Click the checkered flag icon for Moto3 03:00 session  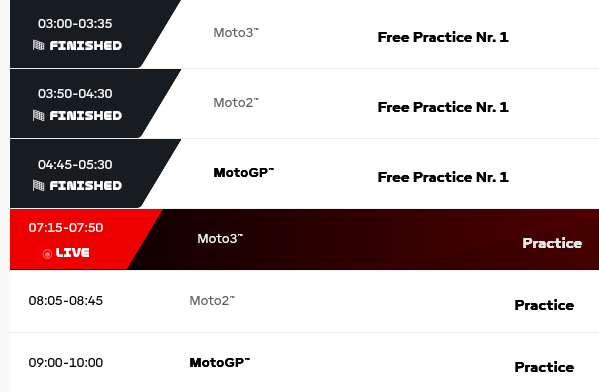click(x=38, y=45)
